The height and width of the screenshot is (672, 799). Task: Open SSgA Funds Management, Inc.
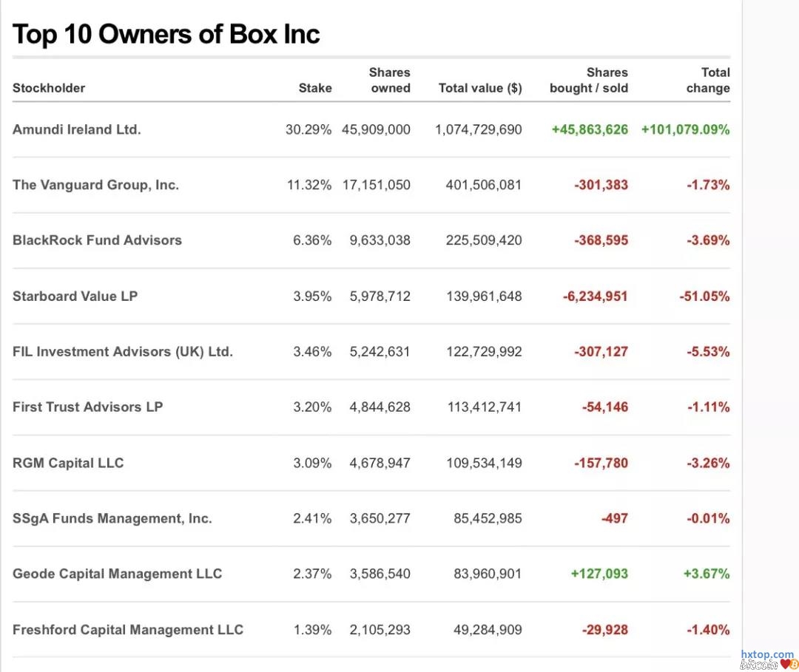pos(112,519)
